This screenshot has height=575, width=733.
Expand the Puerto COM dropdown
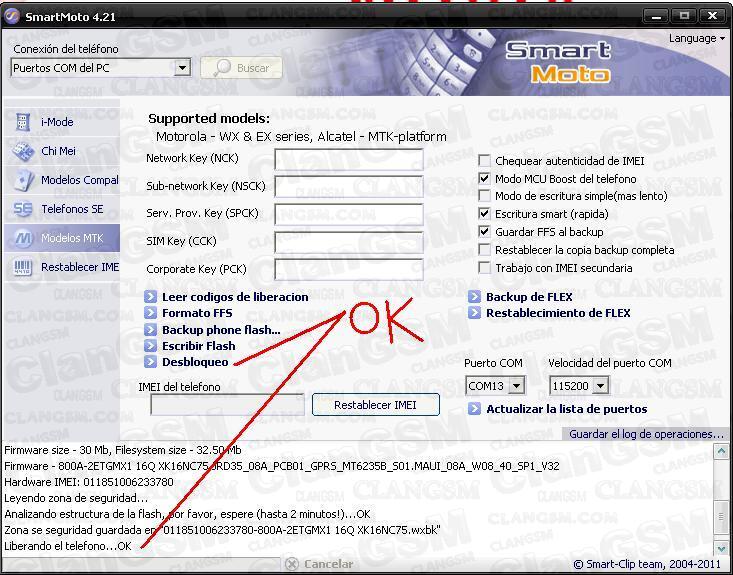516,385
